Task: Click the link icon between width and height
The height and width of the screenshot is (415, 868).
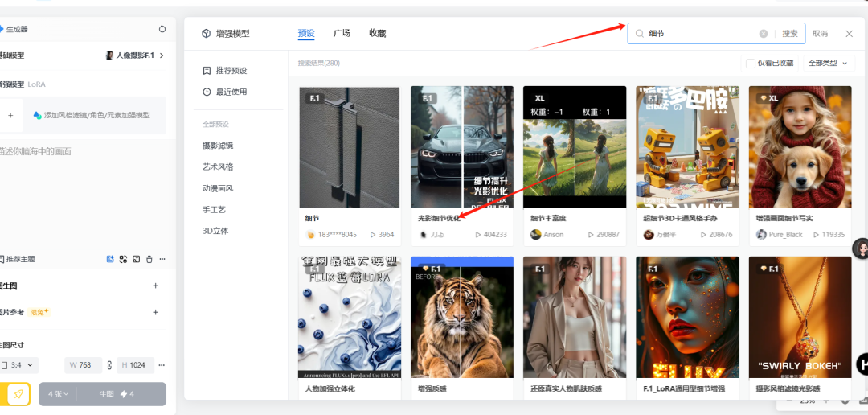Action: coord(109,365)
